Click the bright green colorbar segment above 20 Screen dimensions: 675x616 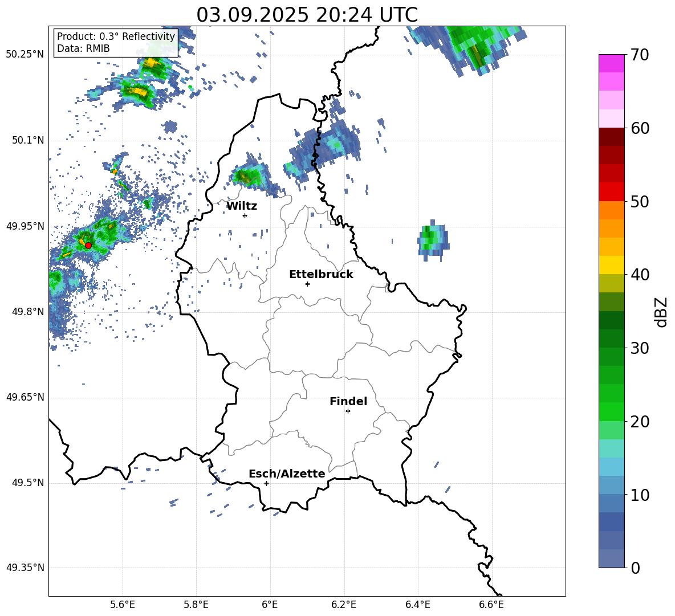coord(611,411)
